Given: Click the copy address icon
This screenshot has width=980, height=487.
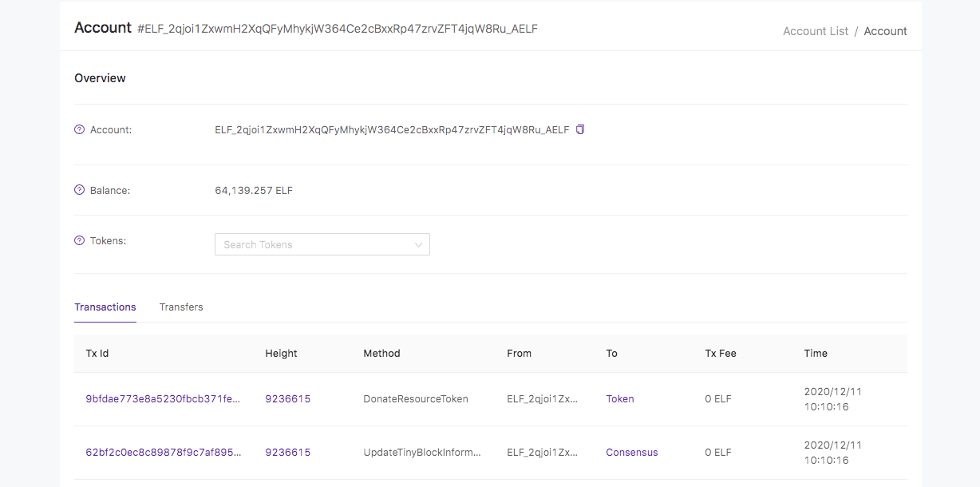Looking at the screenshot, I should click(x=580, y=129).
